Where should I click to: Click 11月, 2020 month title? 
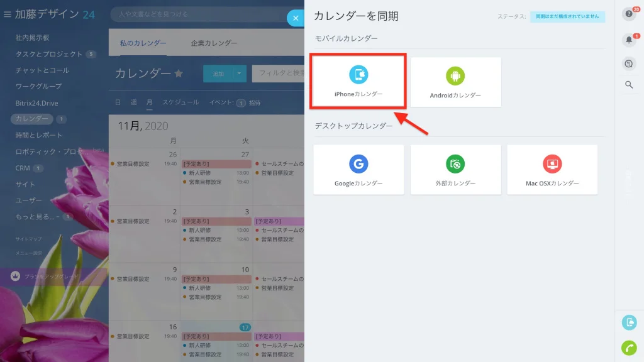(x=143, y=126)
